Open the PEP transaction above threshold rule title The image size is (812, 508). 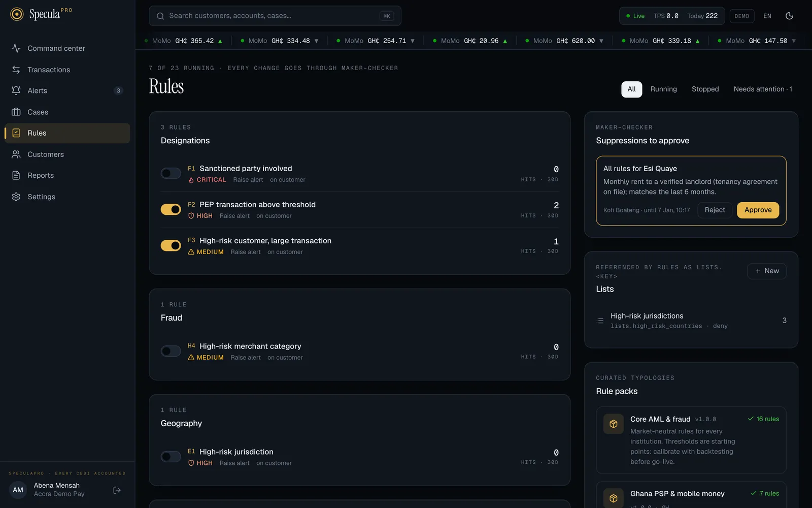(x=257, y=205)
